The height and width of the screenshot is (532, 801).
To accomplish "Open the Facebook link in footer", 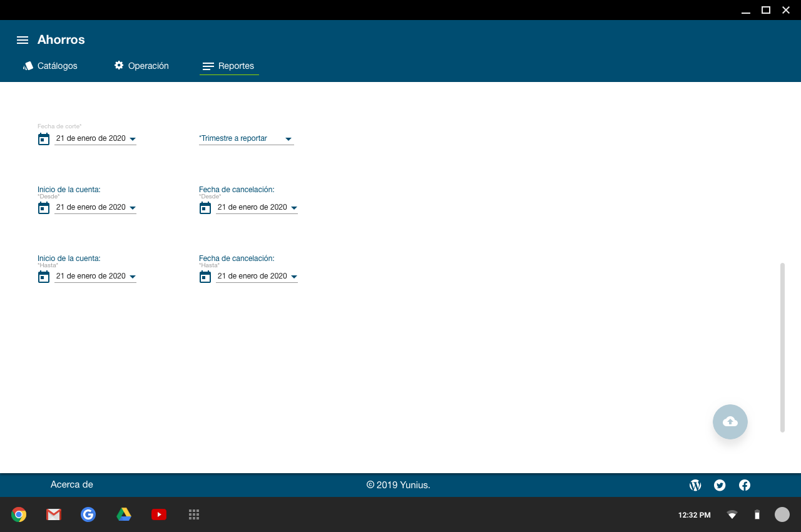I will click(745, 485).
